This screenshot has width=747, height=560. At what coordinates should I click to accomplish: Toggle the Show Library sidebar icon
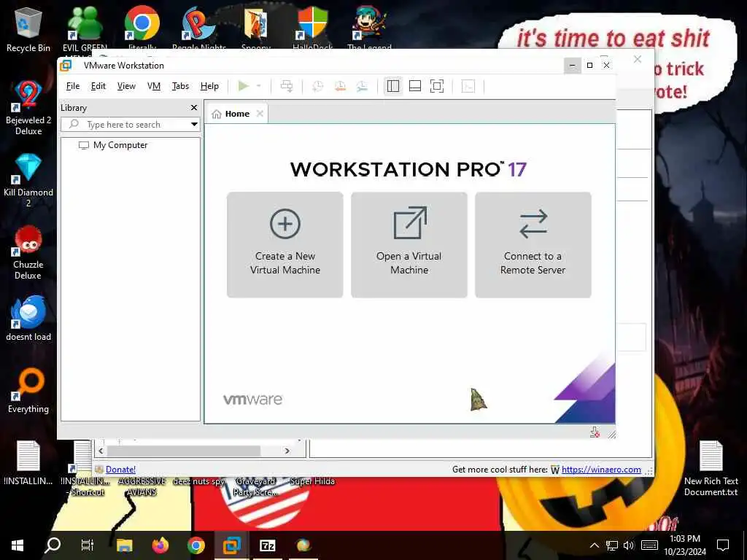[x=393, y=86]
